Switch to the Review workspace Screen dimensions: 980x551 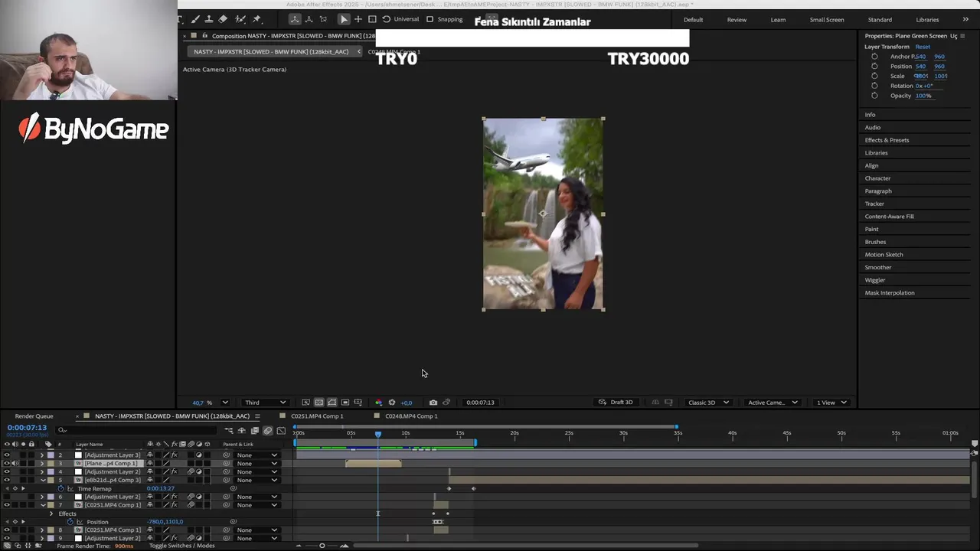tap(737, 20)
